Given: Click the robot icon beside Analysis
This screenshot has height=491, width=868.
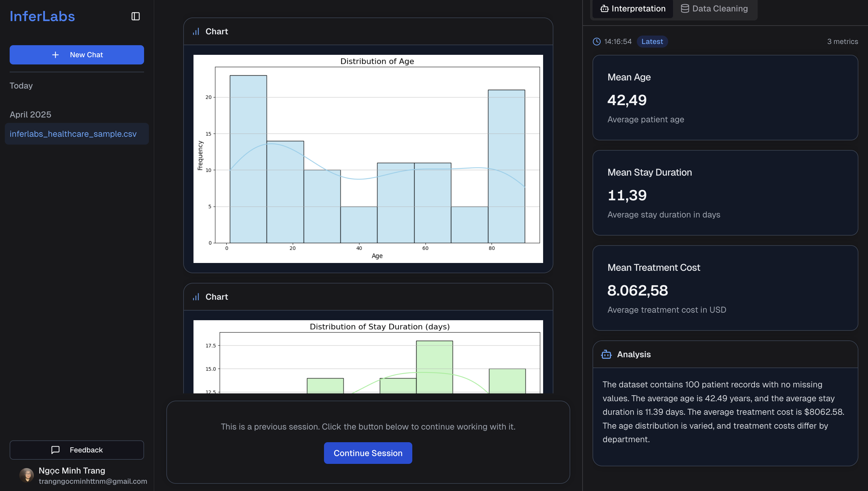Looking at the screenshot, I should (606, 355).
